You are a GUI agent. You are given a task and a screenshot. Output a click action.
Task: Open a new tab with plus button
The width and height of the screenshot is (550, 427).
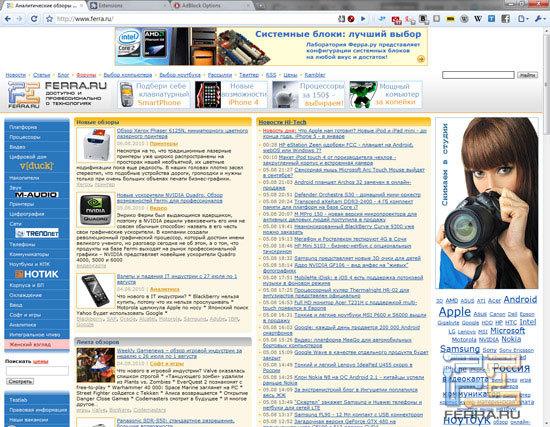pyautogui.click(x=261, y=6)
